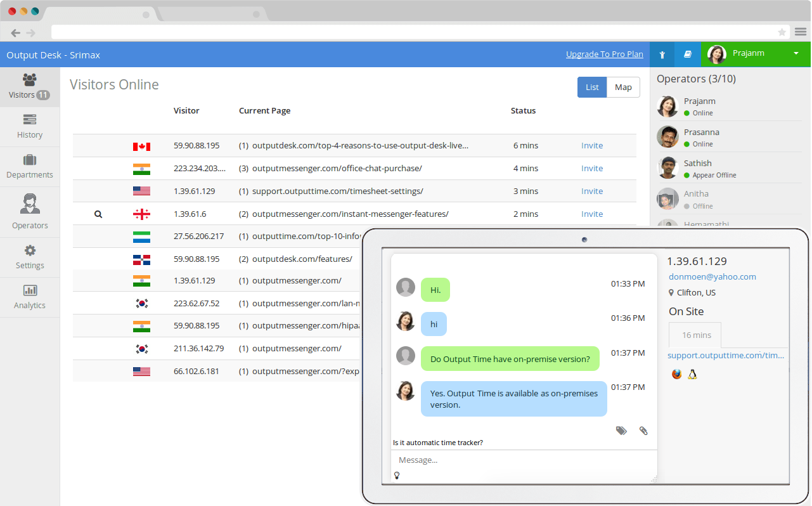The width and height of the screenshot is (812, 506).
Task: Click the chat resize grip corner
Action: pos(654,479)
